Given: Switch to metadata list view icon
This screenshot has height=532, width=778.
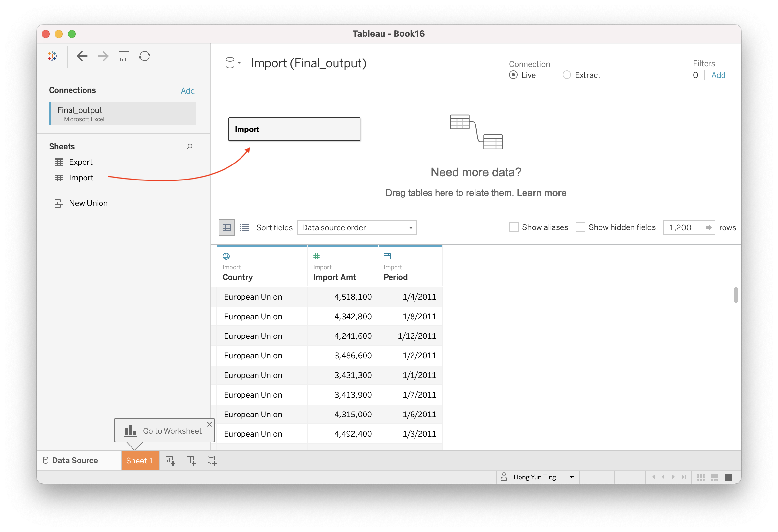Looking at the screenshot, I should pyautogui.click(x=244, y=228).
